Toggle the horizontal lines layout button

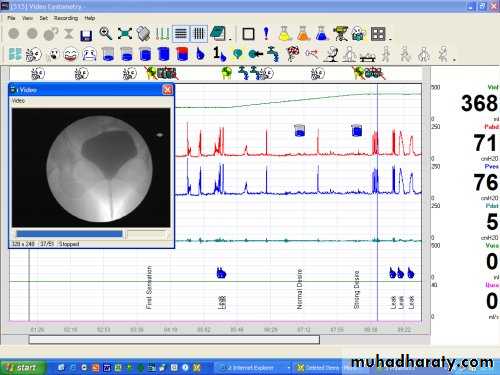tap(181, 34)
